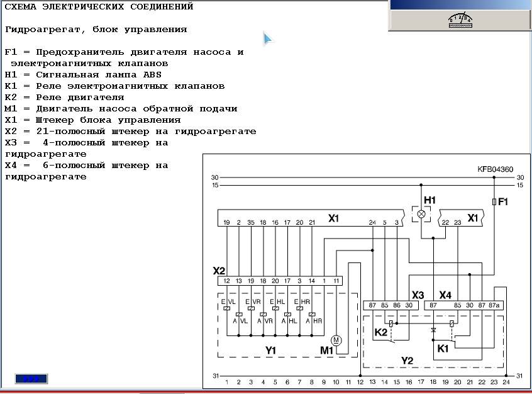Click the subtitle 'Гидроагрегат, блок управления'
Viewport: 532px width, 394px height.
pos(96,29)
